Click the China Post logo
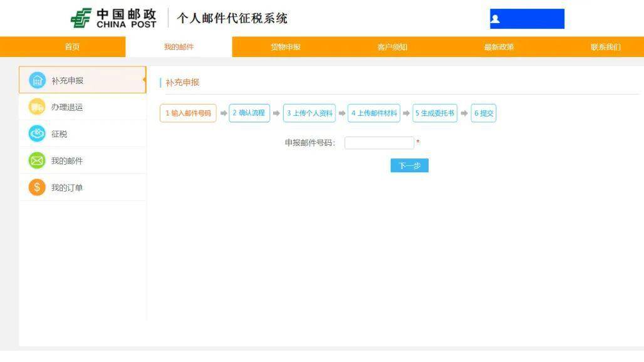Screen dimensions: 644x362 pos(113,18)
